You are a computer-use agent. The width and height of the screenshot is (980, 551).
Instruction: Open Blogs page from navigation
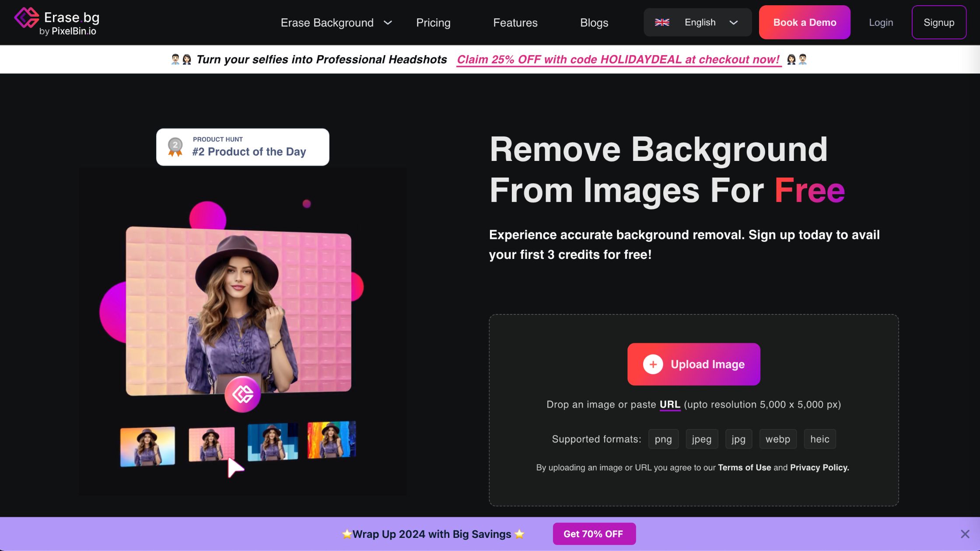pyautogui.click(x=594, y=22)
